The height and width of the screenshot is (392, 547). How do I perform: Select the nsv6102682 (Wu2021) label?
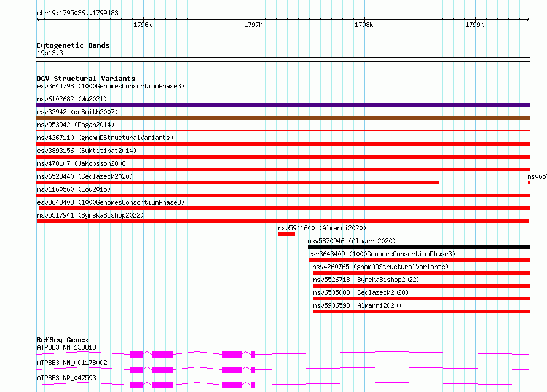click(72, 99)
